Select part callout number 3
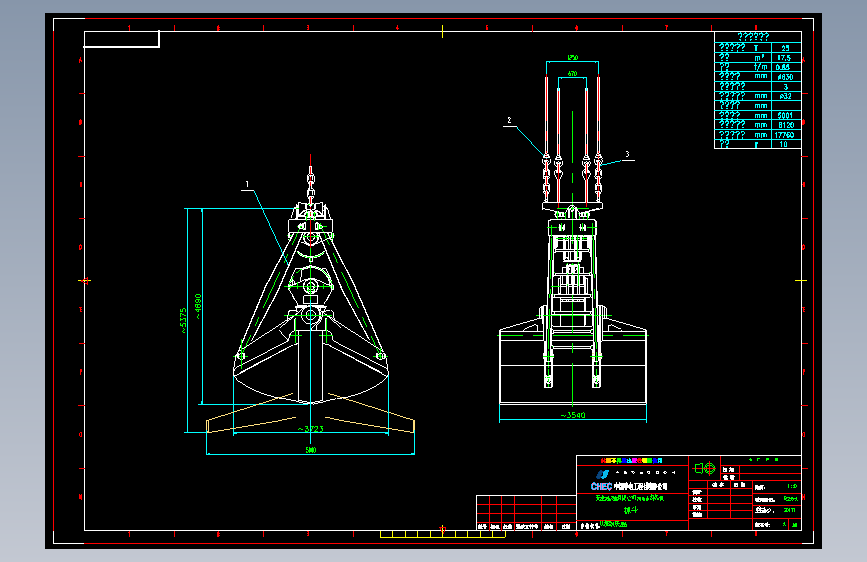 coord(627,154)
